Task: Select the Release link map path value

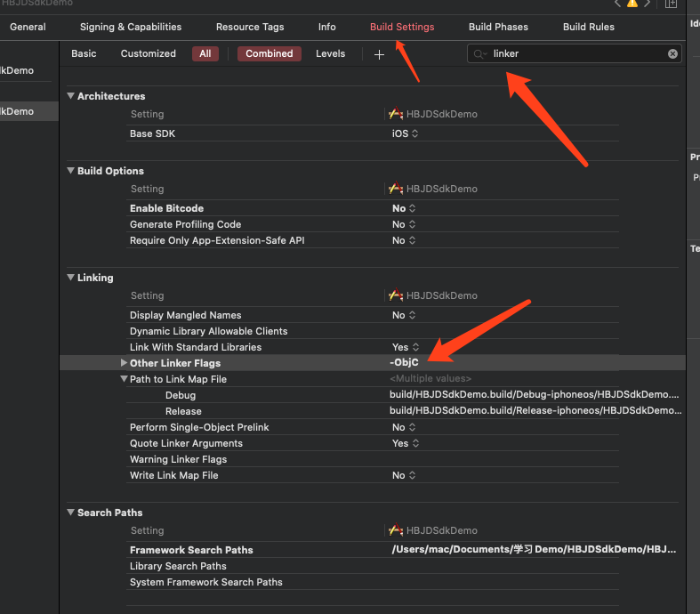Action: [x=535, y=410]
